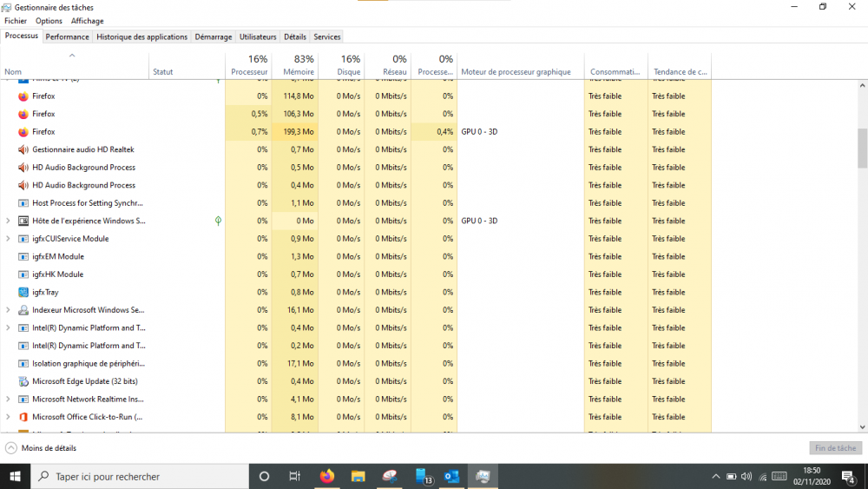Click the vertical scrollbar of the process list
Image resolution: width=868 pixels, height=489 pixels.
[x=862, y=148]
